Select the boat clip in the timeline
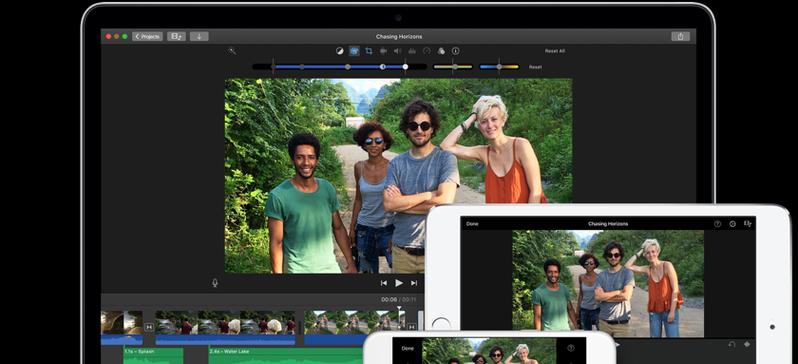This screenshot has width=798, height=364. 225,328
